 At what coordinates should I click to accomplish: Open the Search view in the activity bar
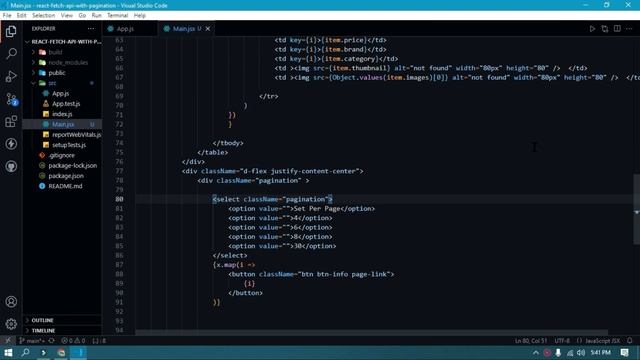click(x=11, y=53)
